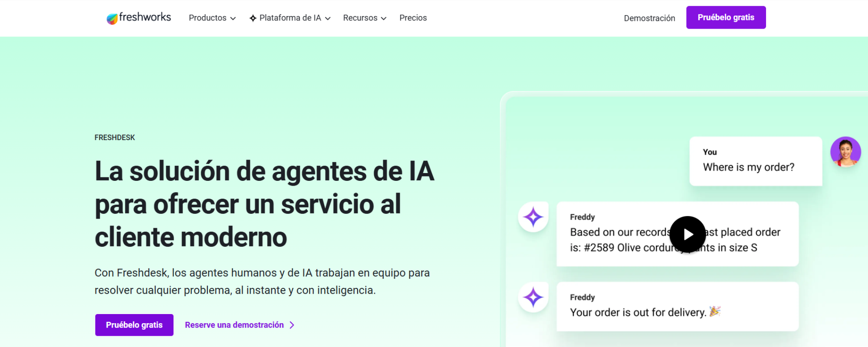Click the sparkle icon next to Plataforma de IA
Image resolution: width=868 pixels, height=347 pixels.
tap(253, 18)
